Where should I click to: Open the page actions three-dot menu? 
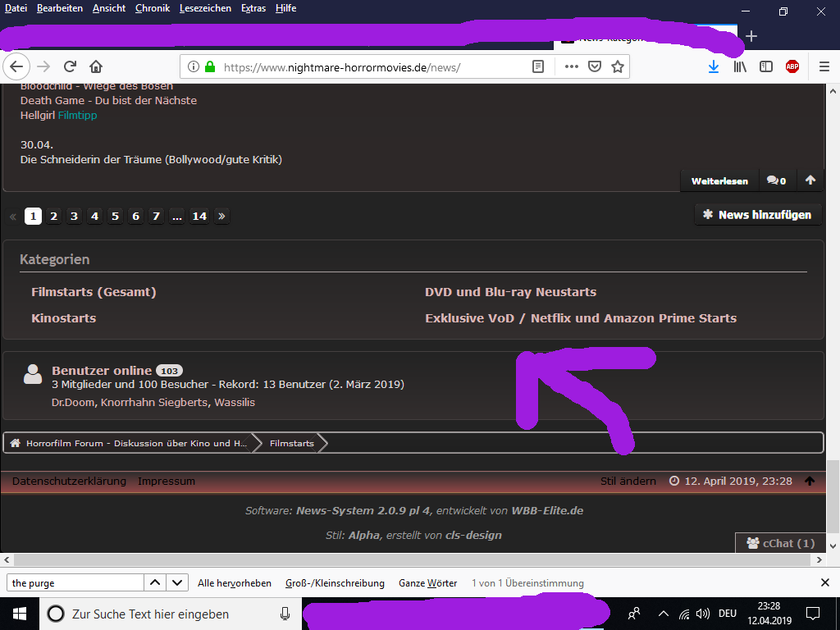click(572, 66)
